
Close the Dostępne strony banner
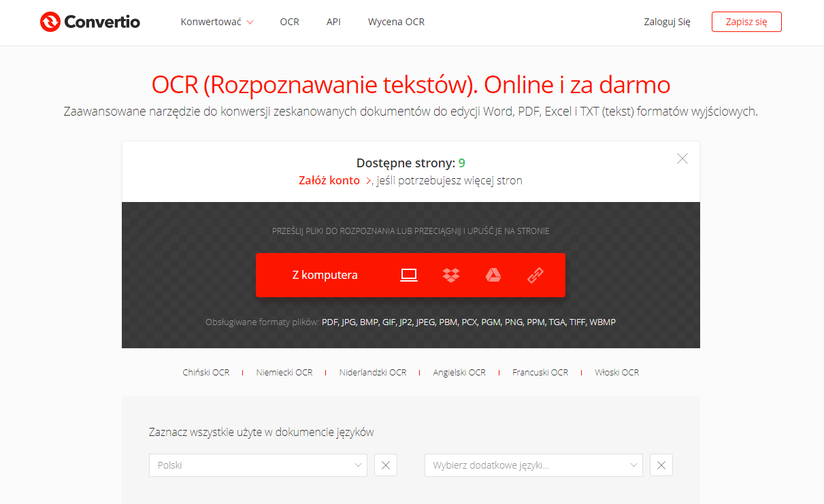pos(682,158)
